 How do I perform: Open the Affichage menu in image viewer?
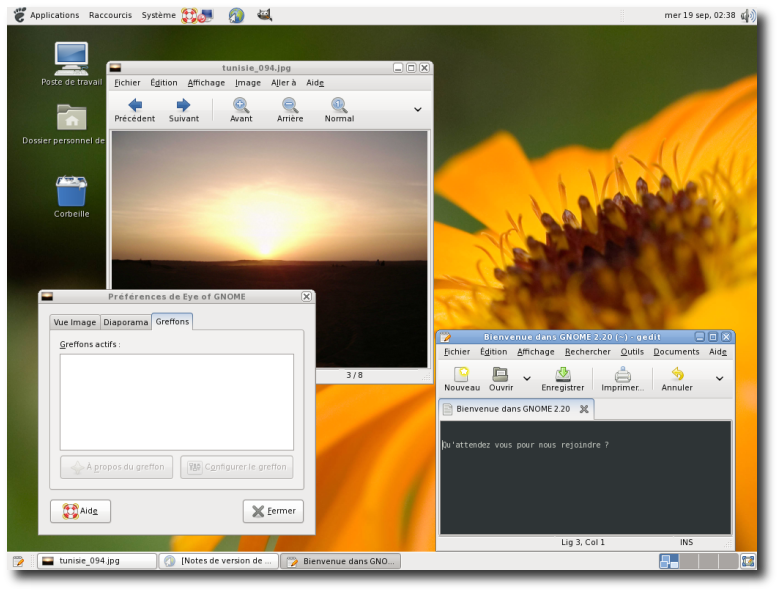[206, 83]
